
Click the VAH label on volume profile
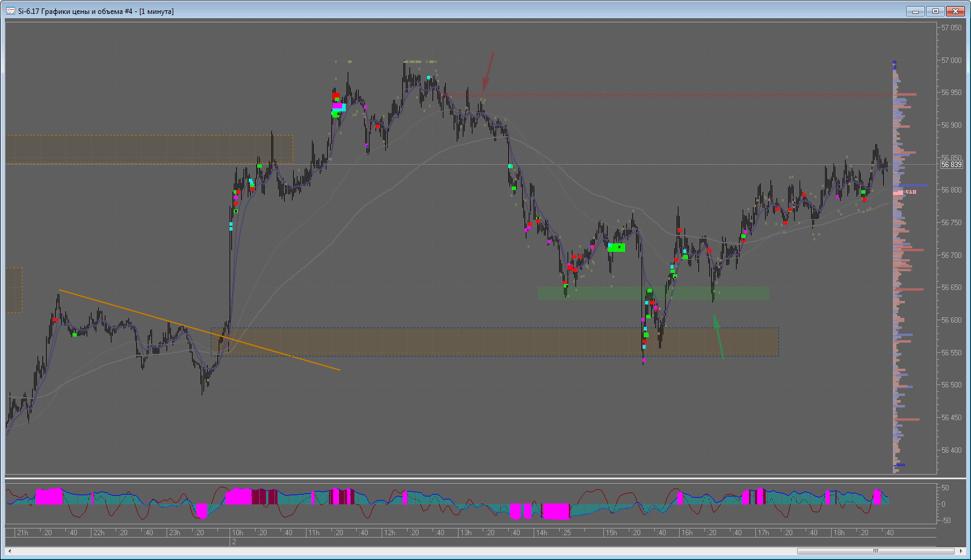[x=911, y=192]
